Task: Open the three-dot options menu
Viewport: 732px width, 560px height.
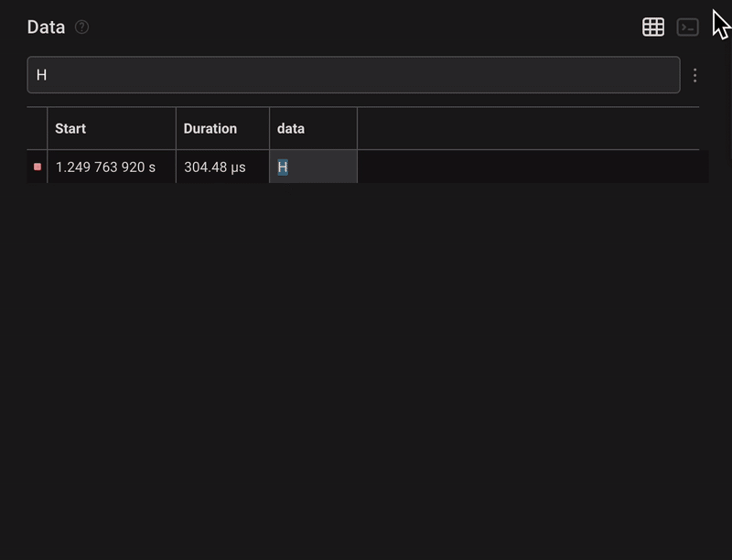Action: point(695,75)
